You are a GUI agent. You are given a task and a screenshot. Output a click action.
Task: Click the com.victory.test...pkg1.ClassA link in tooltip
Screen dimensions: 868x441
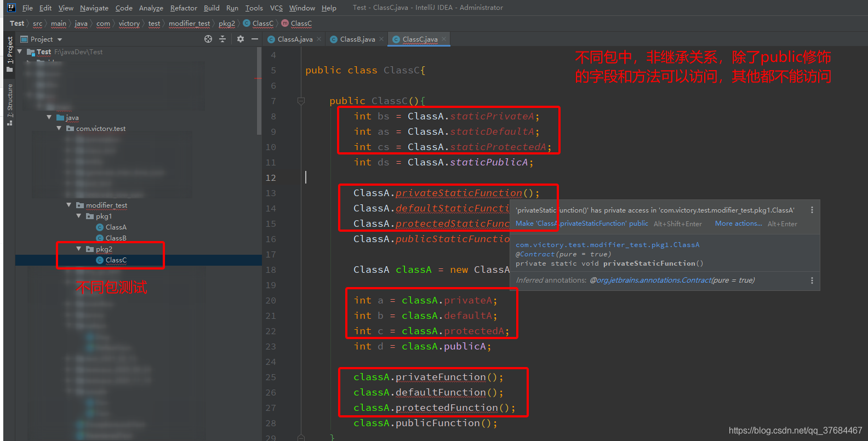point(608,245)
